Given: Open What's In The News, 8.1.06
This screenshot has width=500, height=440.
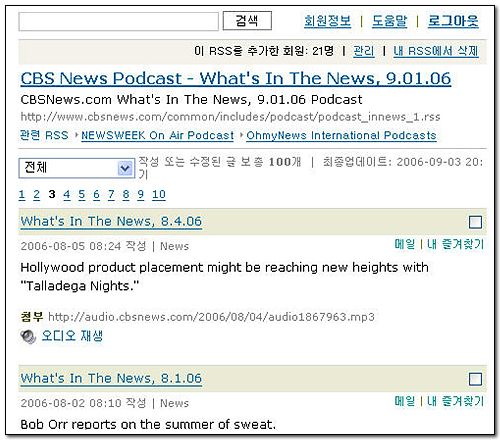Looking at the screenshot, I should [111, 378].
